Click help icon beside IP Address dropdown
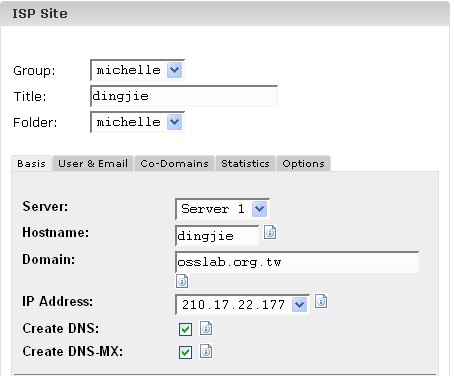Image resolution: width=454 pixels, height=376 pixels. click(321, 301)
